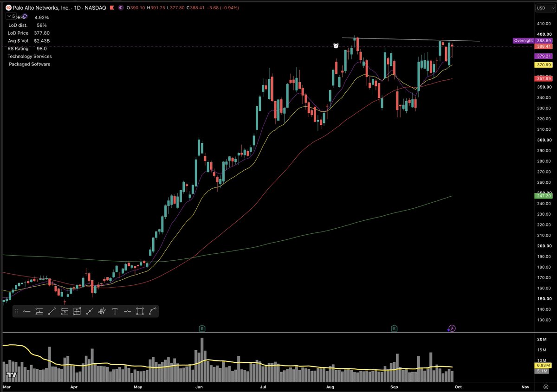Click the Palo Alto Networks logo icon
The width and height of the screenshot is (557, 392).
tap(8, 8)
